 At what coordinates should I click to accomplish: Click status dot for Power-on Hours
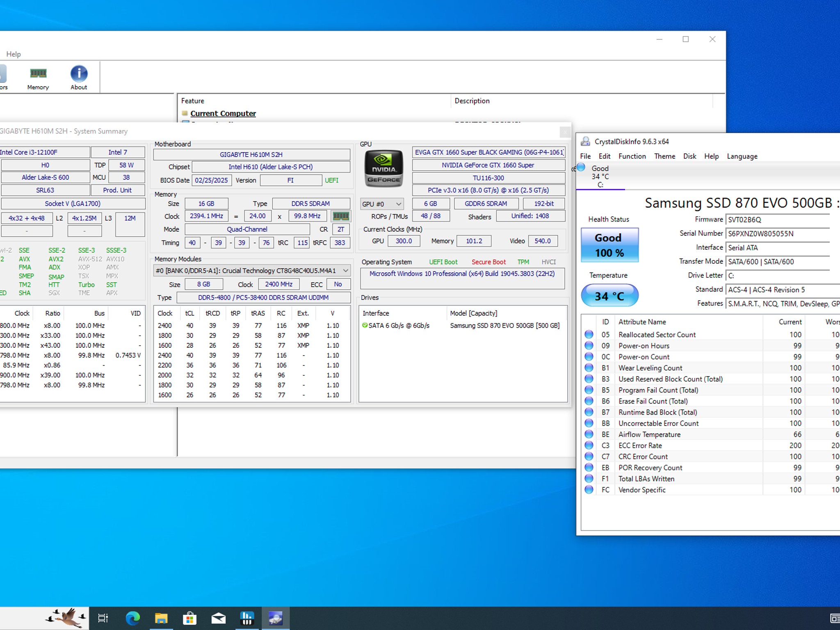click(x=589, y=345)
